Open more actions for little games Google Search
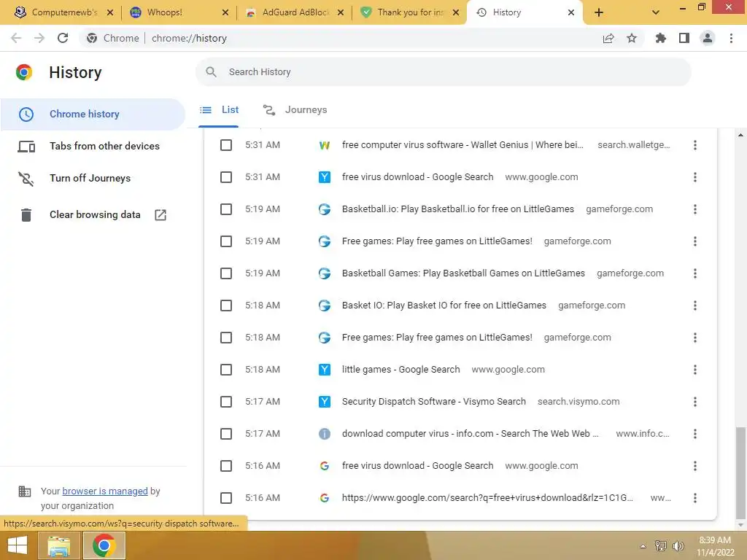747x560 pixels. pos(695,370)
